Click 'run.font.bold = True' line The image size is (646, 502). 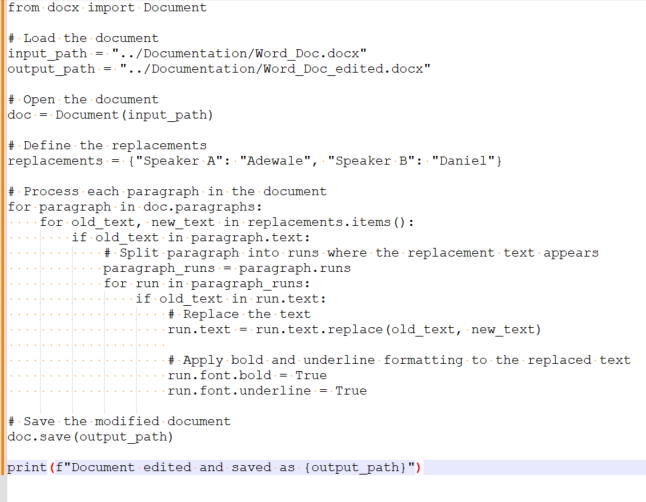click(x=247, y=375)
